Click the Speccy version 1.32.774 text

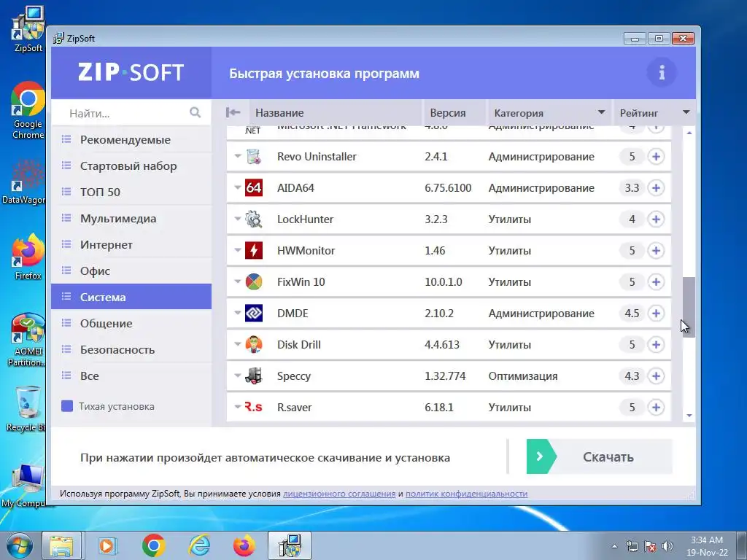445,376
